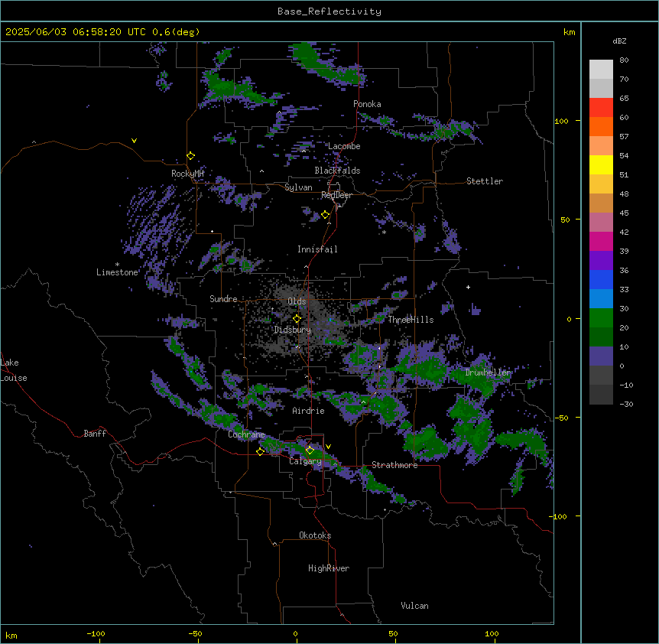Image resolution: width=659 pixels, height=644 pixels.
Task: Click the Calgary city label
Action: click(x=305, y=461)
